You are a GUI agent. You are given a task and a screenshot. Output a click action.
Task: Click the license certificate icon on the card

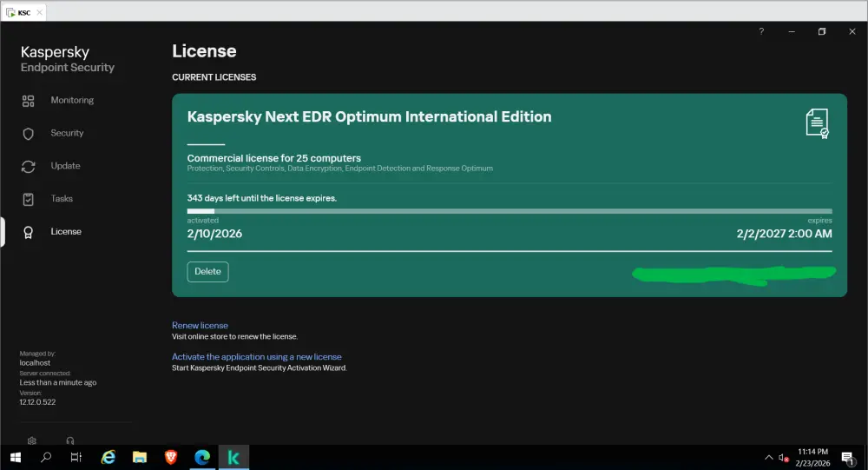click(x=817, y=123)
